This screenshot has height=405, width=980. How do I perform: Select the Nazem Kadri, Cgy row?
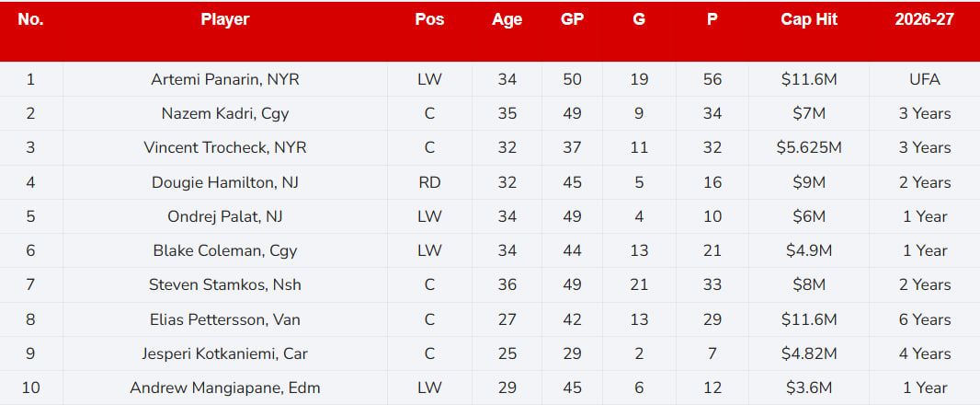(x=225, y=113)
